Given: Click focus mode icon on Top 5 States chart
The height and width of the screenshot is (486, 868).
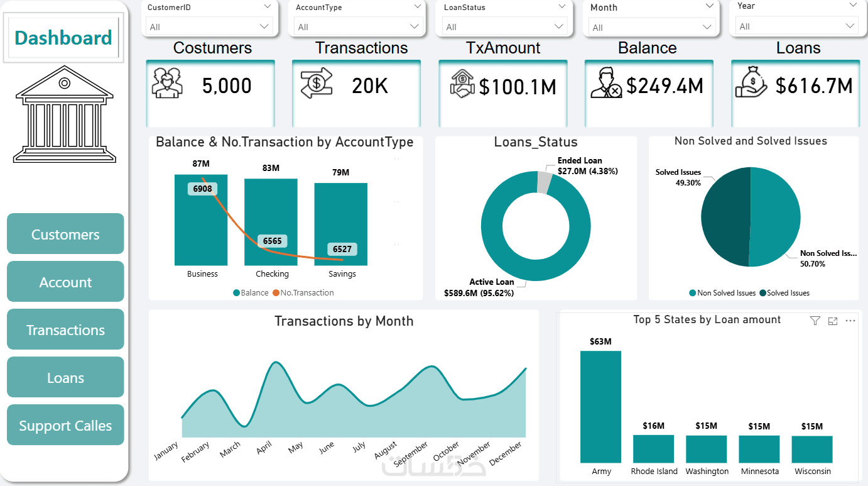Looking at the screenshot, I should coord(833,321).
